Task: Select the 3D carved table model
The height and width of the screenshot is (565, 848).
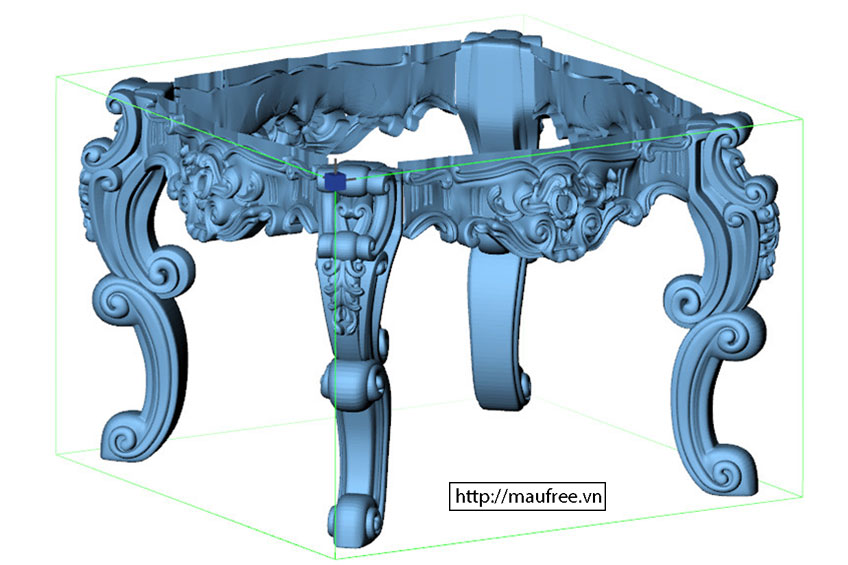Action: click(x=430, y=289)
